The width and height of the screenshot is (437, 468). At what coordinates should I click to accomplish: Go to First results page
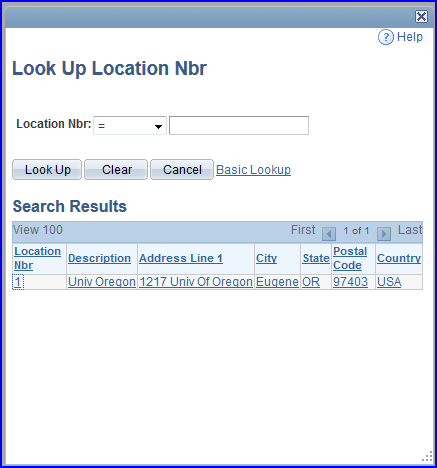(303, 230)
